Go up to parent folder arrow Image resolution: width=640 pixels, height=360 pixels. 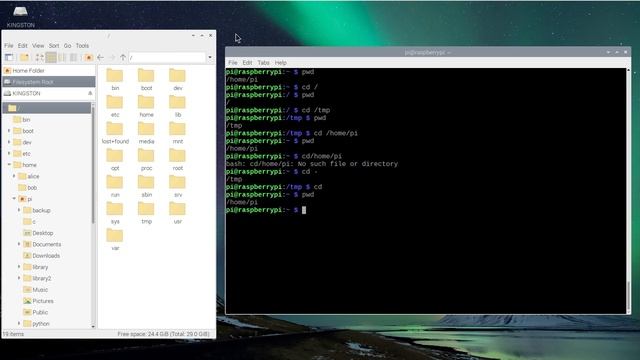click(123, 58)
